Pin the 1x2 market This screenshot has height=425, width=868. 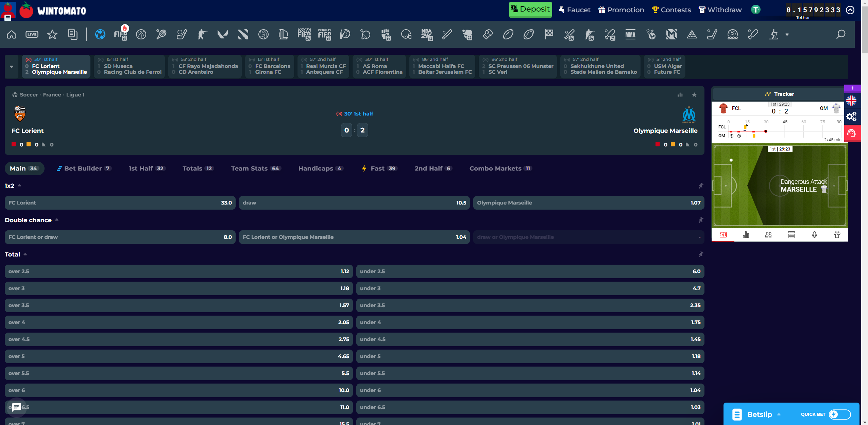(701, 186)
